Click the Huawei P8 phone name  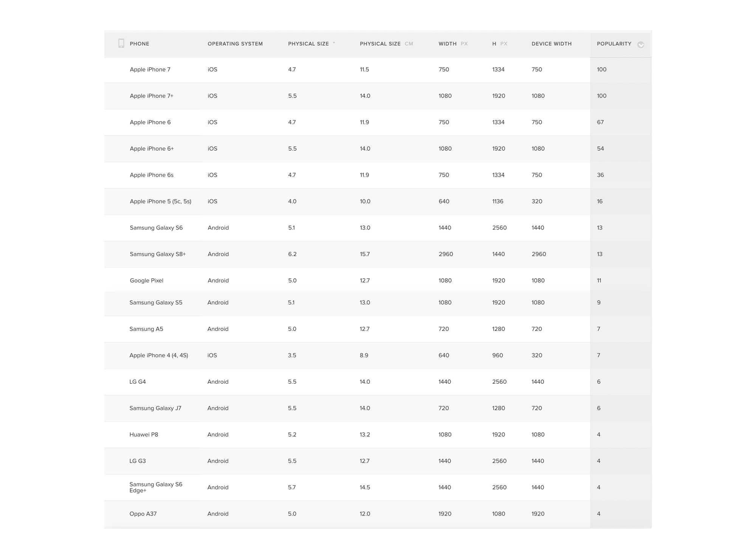[x=144, y=434]
